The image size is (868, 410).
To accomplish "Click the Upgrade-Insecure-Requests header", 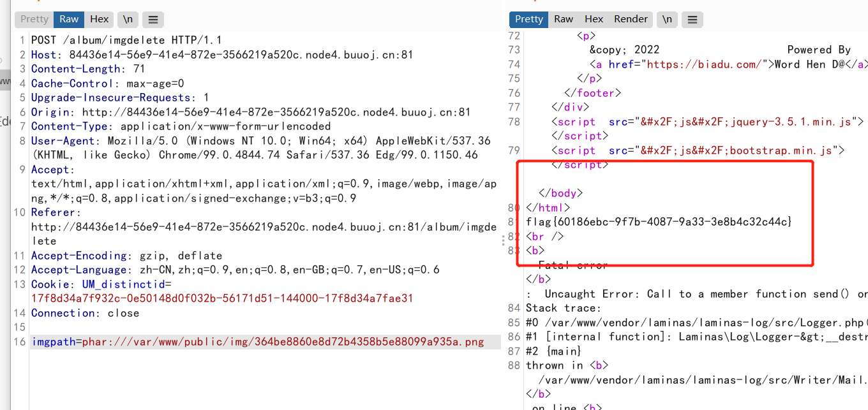I will click(120, 98).
